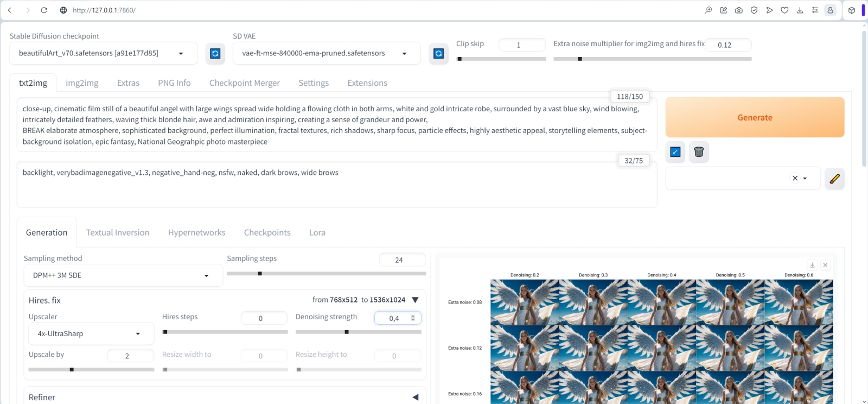Click the Generate button
This screenshot has width=868, height=404.
pyautogui.click(x=755, y=117)
